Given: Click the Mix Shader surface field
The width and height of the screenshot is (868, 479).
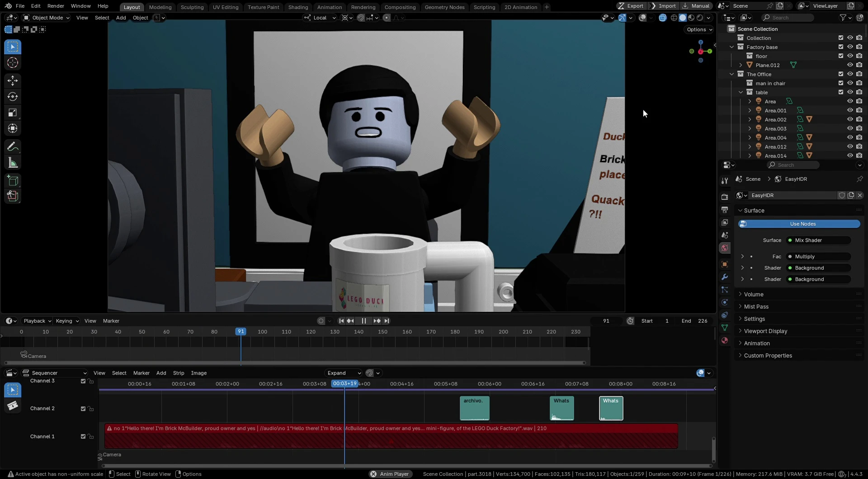Looking at the screenshot, I should pyautogui.click(x=818, y=240).
